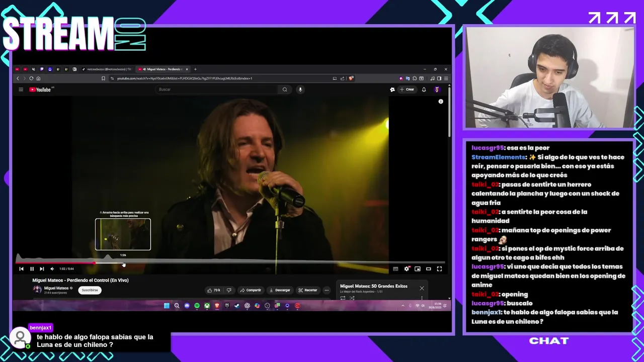Enter fullscreen video mode
644x362 pixels.
[439, 269]
